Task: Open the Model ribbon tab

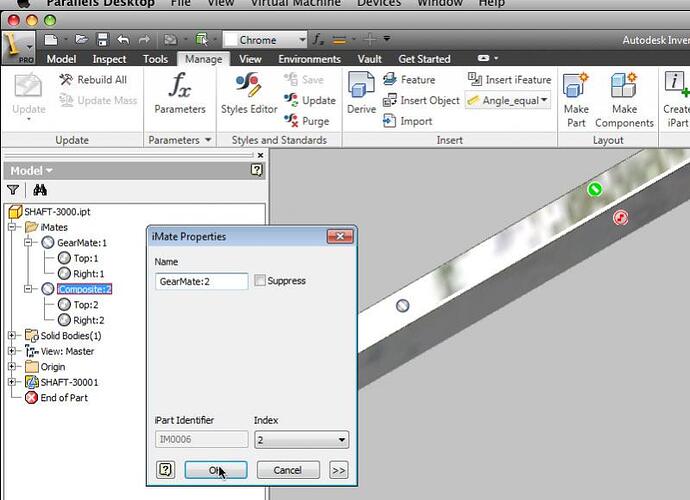Action: coord(61,59)
